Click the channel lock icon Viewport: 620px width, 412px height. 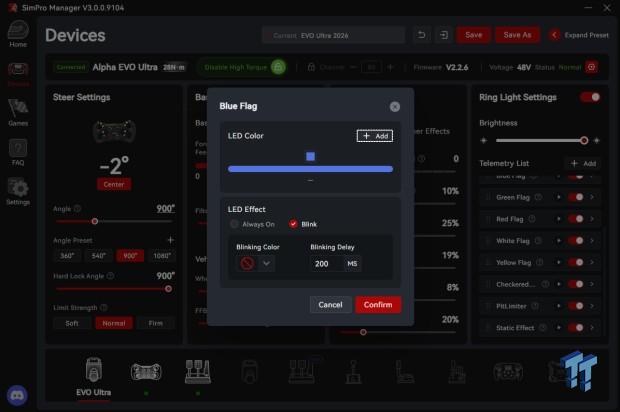pos(311,67)
